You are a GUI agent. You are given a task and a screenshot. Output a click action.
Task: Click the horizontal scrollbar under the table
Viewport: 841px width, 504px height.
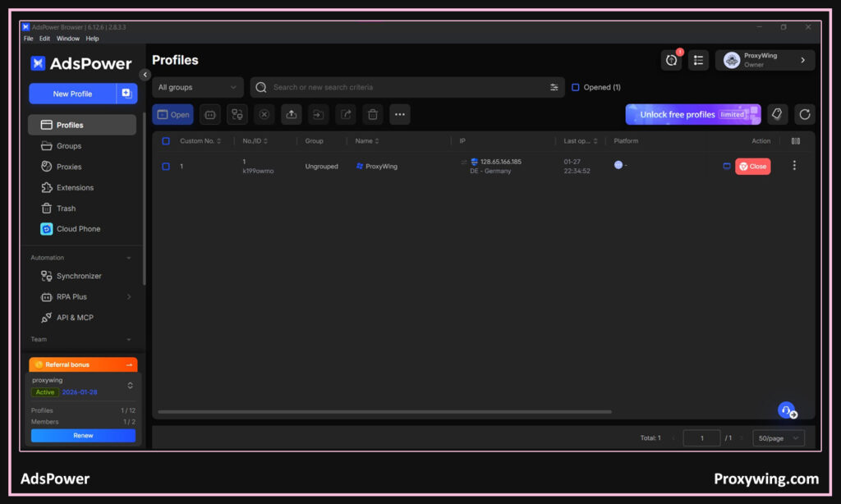tap(384, 412)
